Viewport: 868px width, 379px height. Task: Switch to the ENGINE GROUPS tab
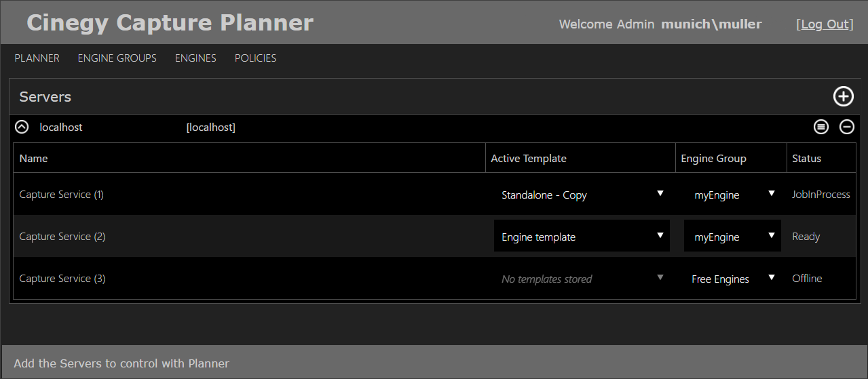click(117, 58)
